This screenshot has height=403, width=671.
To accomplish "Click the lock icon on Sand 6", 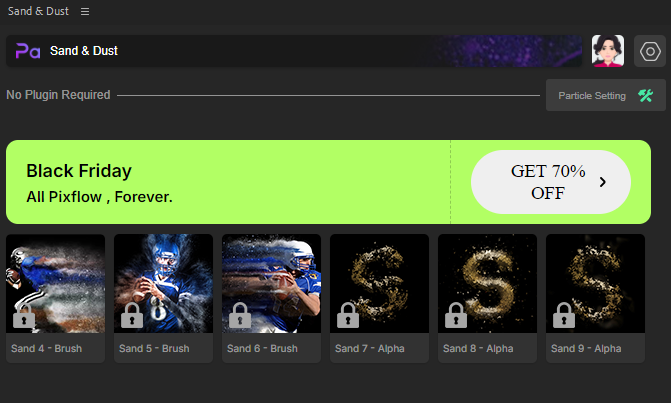I will (x=240, y=316).
